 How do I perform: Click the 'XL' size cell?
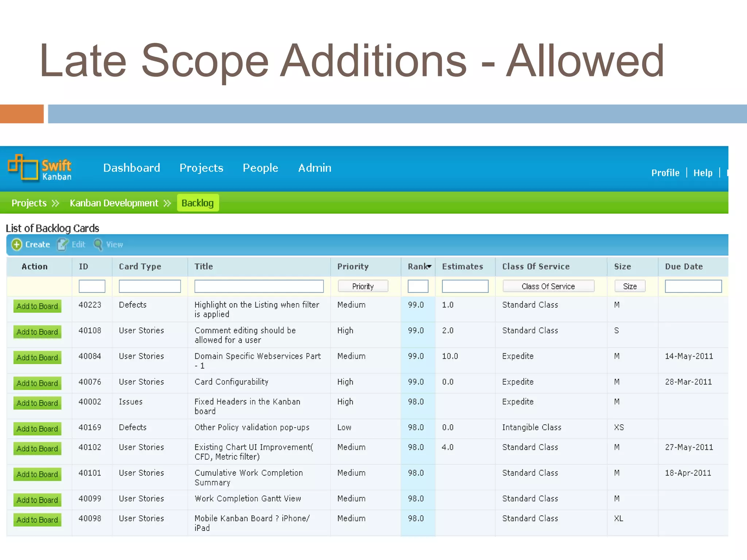point(619,518)
